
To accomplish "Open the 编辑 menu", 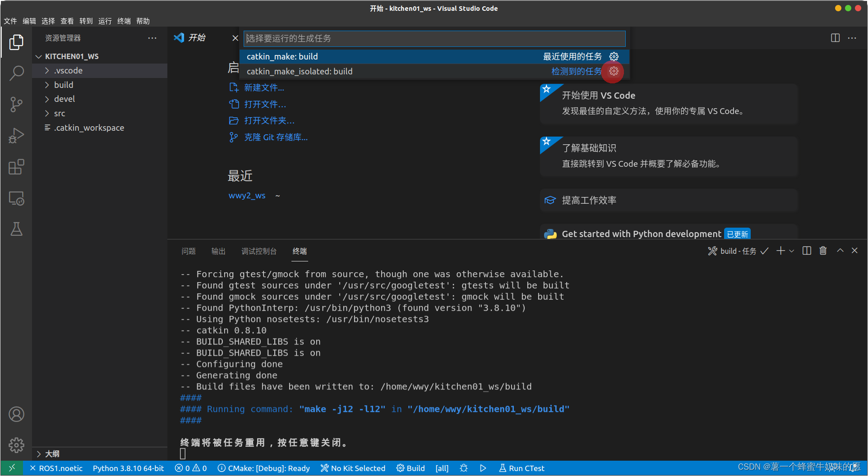I will tap(29, 21).
